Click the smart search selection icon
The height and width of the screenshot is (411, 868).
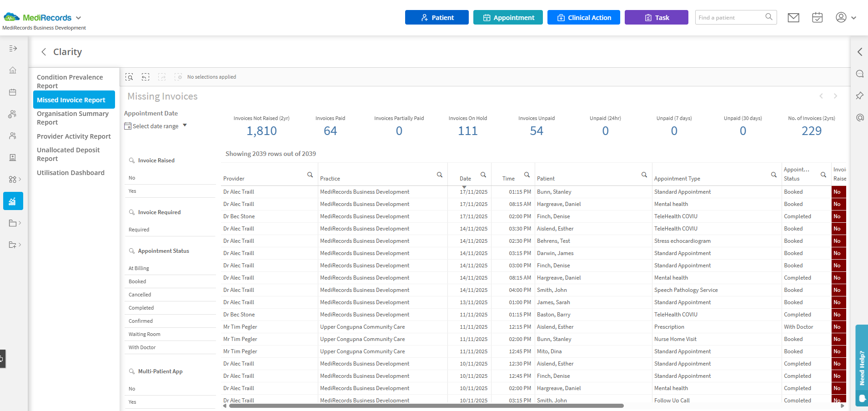click(129, 77)
